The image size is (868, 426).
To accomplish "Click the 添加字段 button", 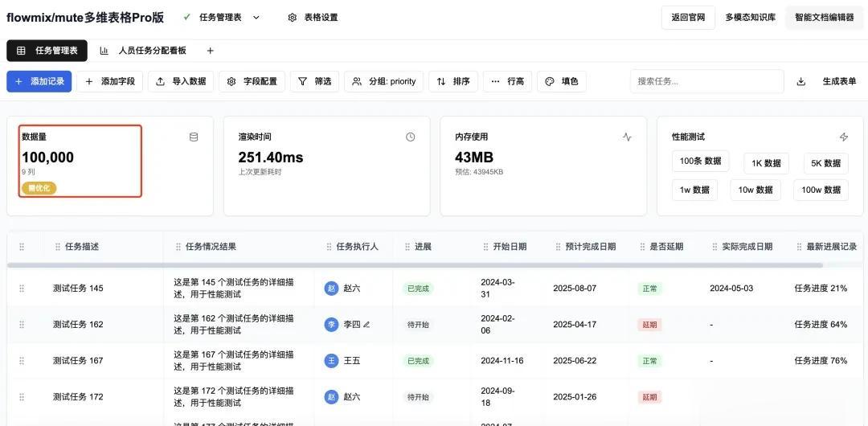I will 109,81.
